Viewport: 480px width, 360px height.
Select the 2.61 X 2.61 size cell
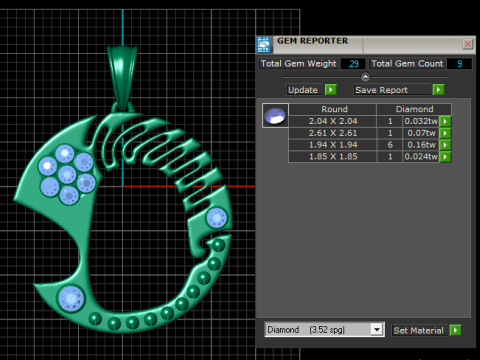(333, 133)
